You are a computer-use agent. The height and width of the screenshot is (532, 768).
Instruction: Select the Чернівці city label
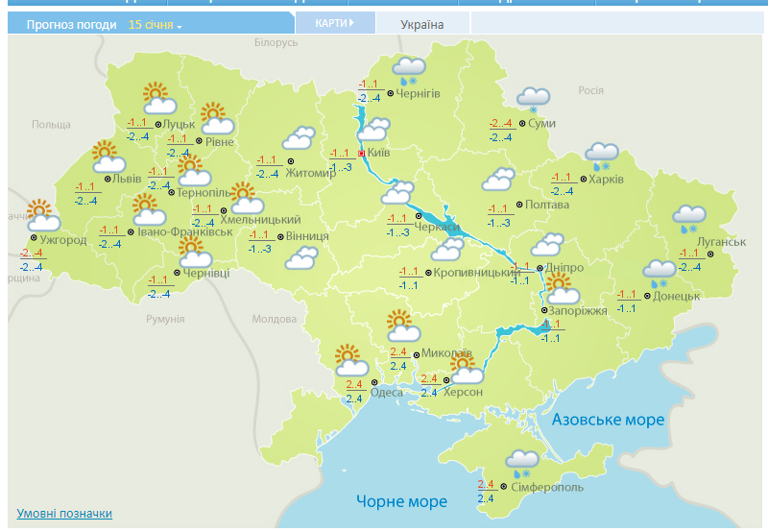206,273
